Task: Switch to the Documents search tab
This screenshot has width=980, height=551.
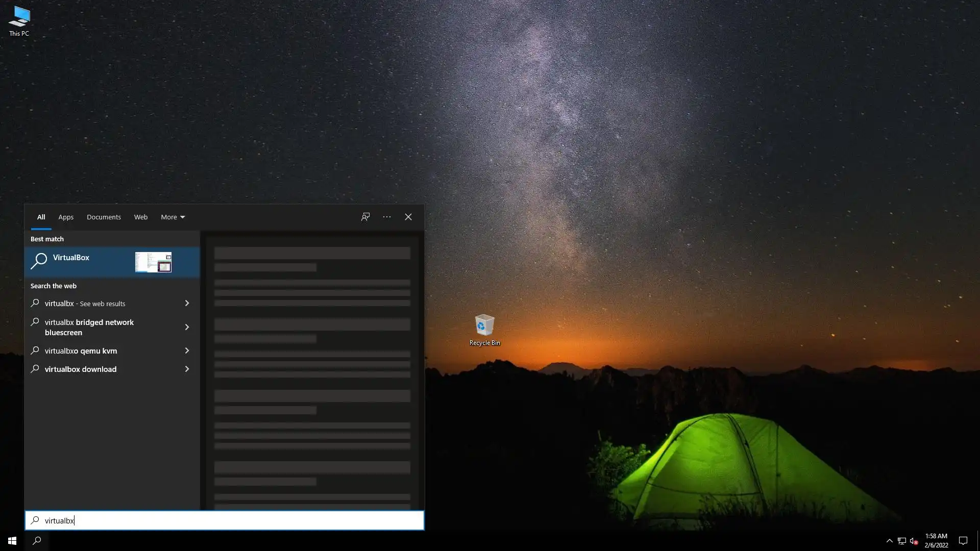Action: [104, 217]
